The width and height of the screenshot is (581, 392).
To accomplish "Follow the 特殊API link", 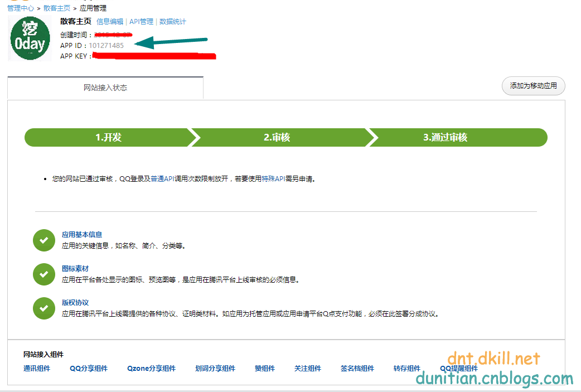I will (273, 179).
